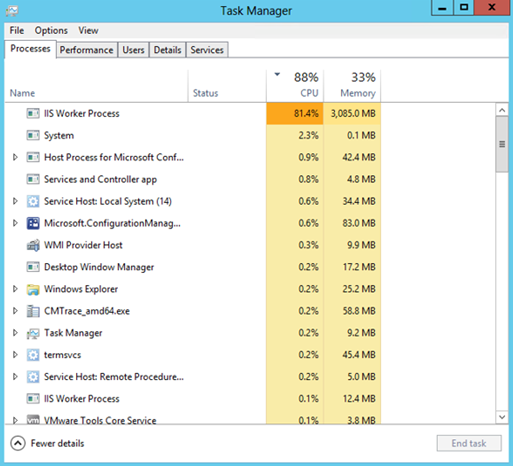Click the Service Host: Local System gear icon

tap(33, 201)
